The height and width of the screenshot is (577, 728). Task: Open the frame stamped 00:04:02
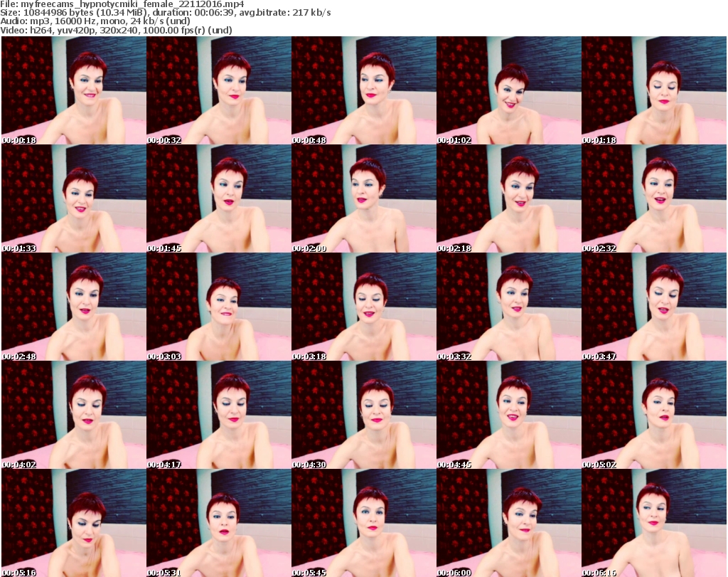click(74, 415)
